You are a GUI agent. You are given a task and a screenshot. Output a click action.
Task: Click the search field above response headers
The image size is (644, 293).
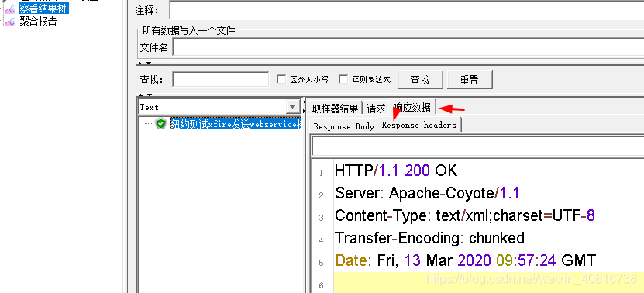477,146
